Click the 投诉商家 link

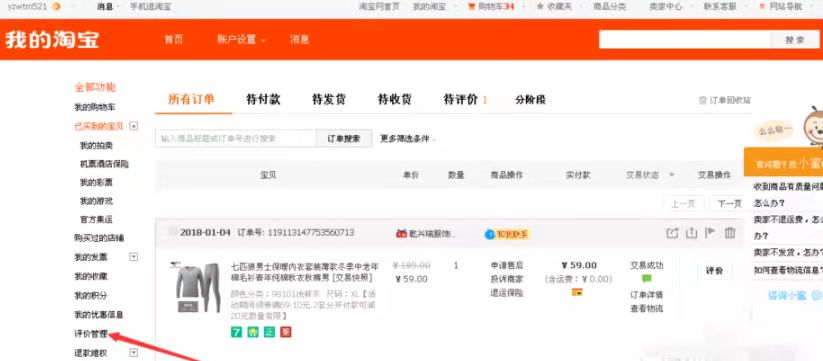pyautogui.click(x=507, y=279)
